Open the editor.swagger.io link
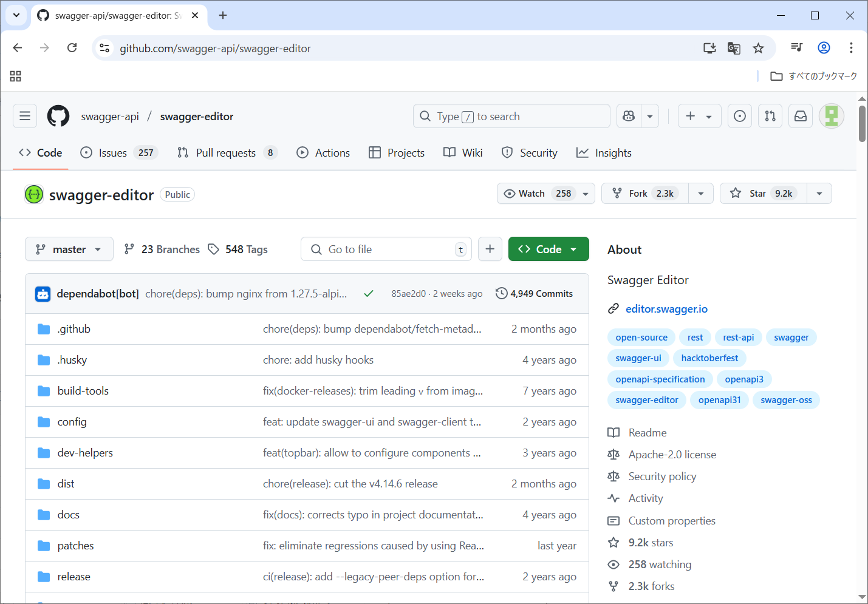Image resolution: width=868 pixels, height=604 pixels. click(666, 309)
